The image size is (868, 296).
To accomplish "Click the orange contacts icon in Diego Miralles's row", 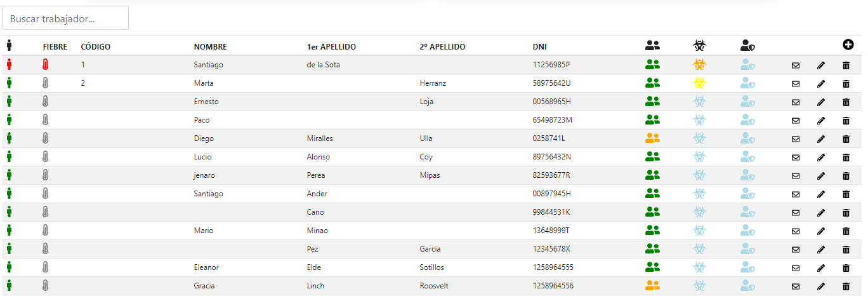I will point(652,138).
